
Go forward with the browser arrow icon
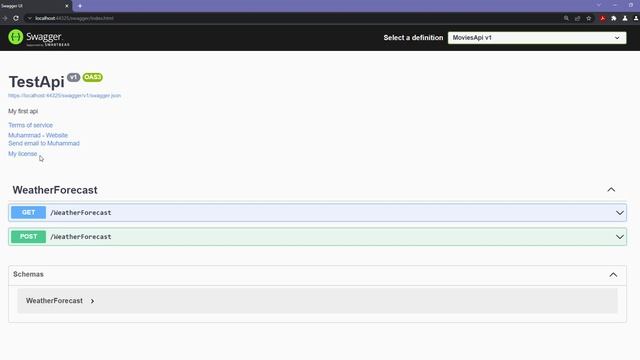coord(5,18)
